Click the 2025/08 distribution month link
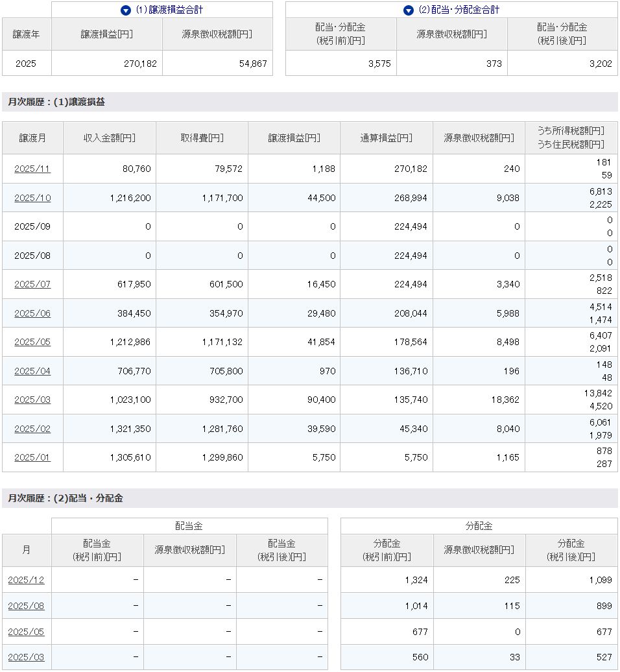 click(x=26, y=606)
